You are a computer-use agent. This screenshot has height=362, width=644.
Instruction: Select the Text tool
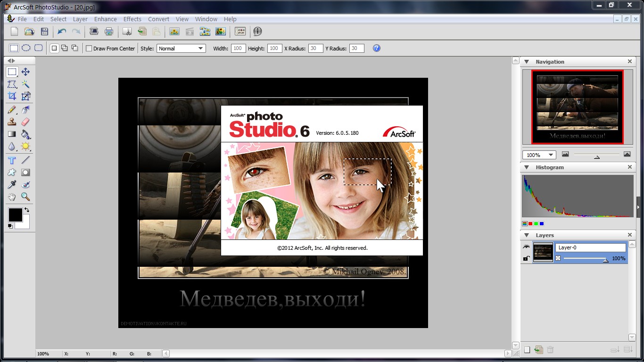coord(12,160)
